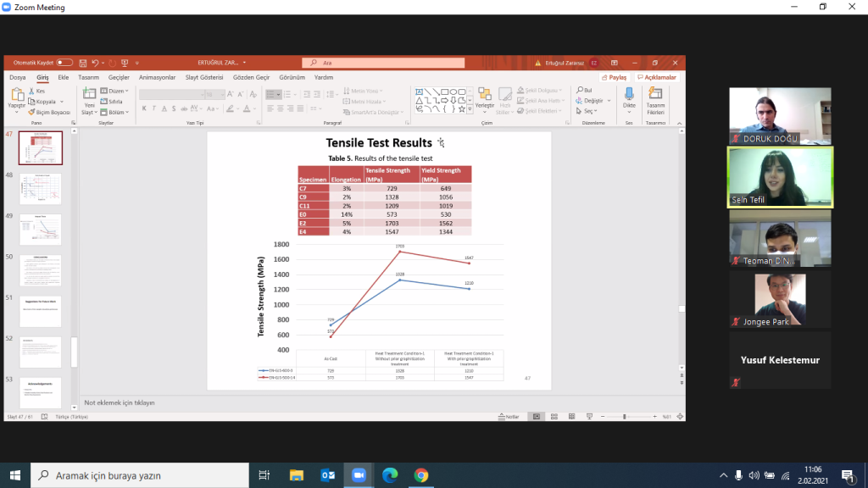Click the Yerleştir arrange icon
Viewport: 868px width, 488px height.
click(x=484, y=99)
